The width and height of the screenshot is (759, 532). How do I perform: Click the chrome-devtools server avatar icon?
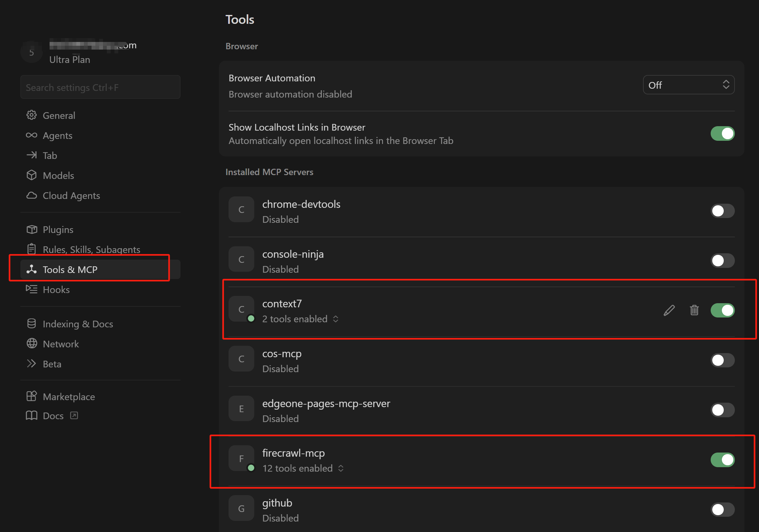point(241,209)
